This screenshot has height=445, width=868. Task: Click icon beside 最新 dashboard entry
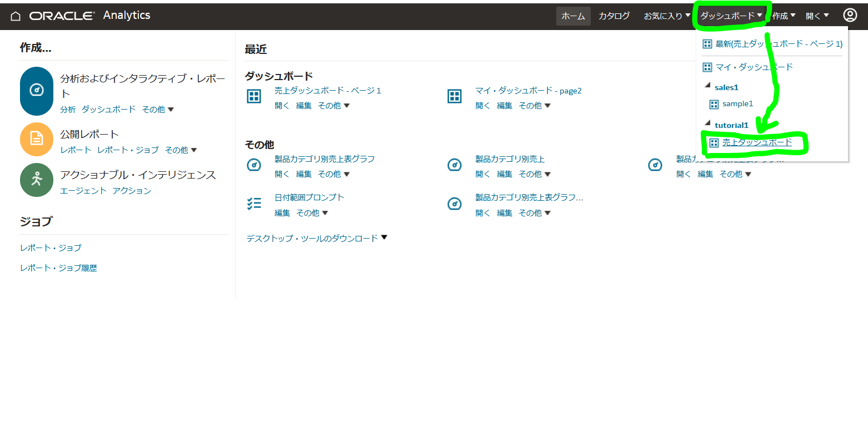707,44
